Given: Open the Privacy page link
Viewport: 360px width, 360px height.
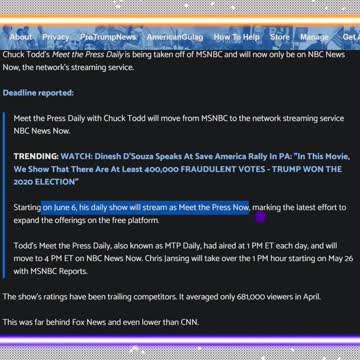Looking at the screenshot, I should [x=56, y=37].
